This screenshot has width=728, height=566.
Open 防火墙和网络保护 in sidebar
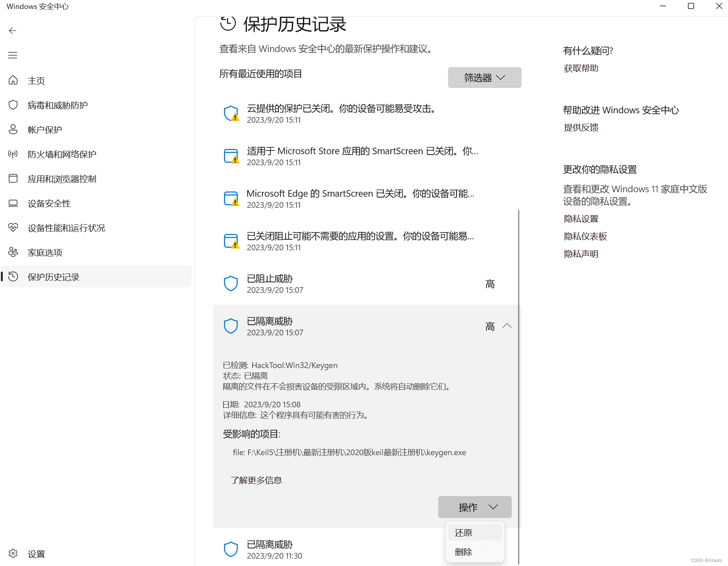[x=96, y=154]
